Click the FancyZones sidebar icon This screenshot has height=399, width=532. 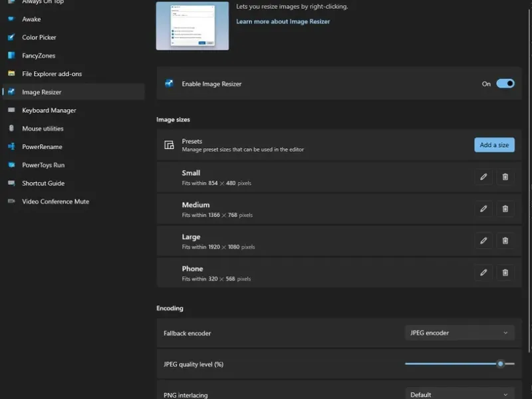pos(11,55)
